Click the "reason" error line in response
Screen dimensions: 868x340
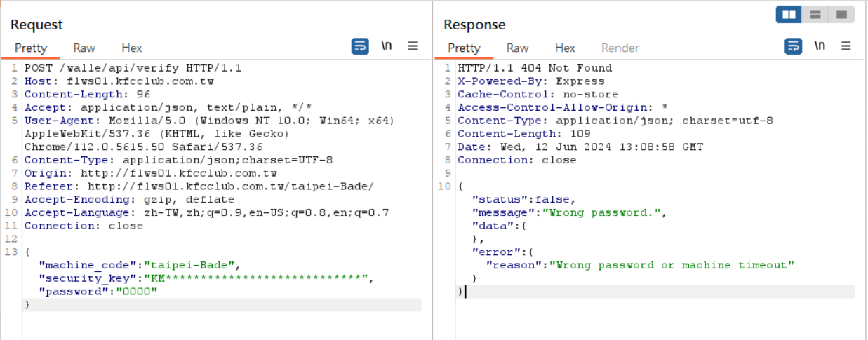[640, 265]
